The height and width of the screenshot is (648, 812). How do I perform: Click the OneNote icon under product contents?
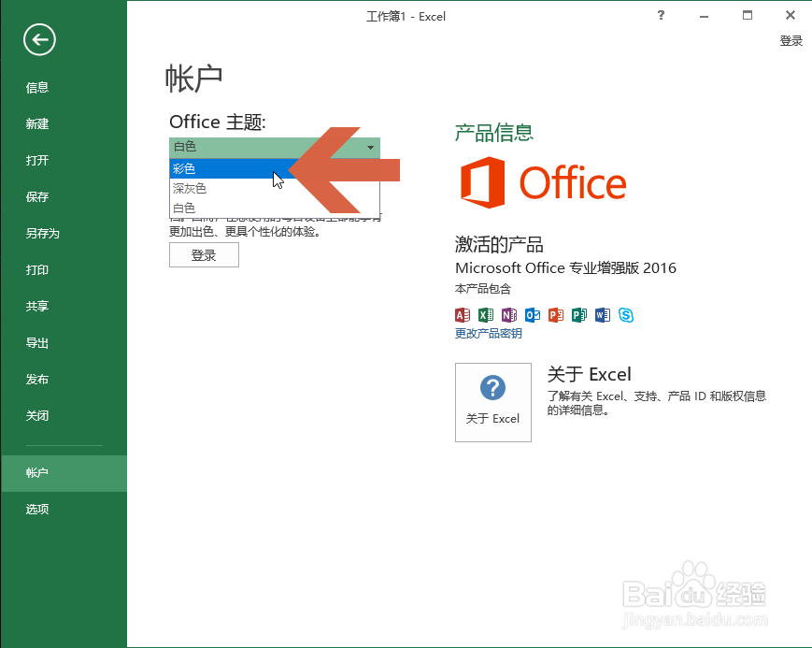click(509, 315)
